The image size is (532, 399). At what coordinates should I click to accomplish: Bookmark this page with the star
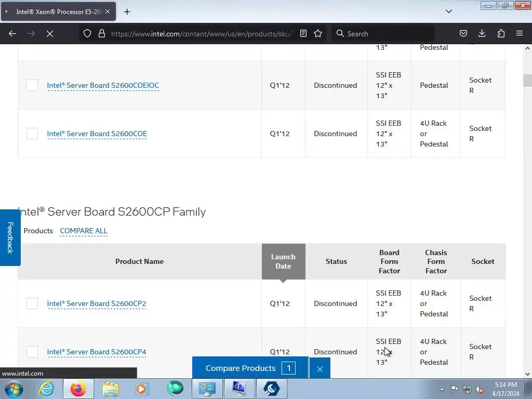click(318, 34)
